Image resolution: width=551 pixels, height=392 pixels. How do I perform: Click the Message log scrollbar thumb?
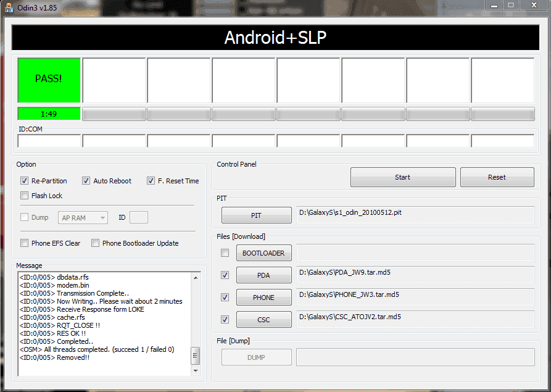196,356
